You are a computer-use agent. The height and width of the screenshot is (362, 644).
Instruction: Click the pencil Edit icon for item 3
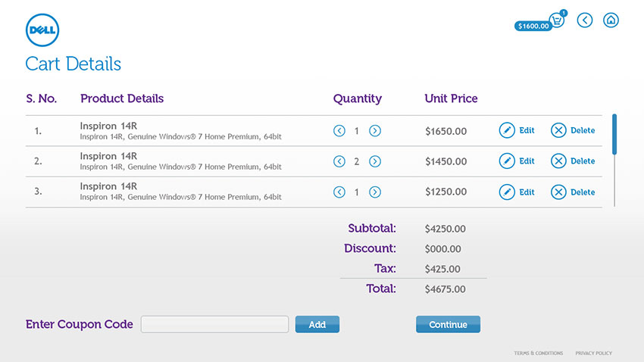point(507,192)
